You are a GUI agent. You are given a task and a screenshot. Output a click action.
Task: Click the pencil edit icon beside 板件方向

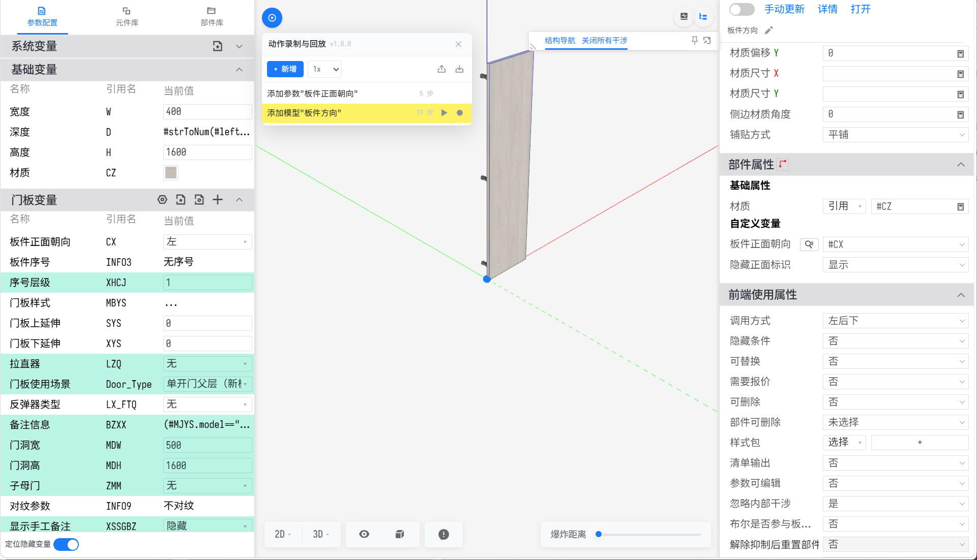pyautogui.click(x=769, y=30)
